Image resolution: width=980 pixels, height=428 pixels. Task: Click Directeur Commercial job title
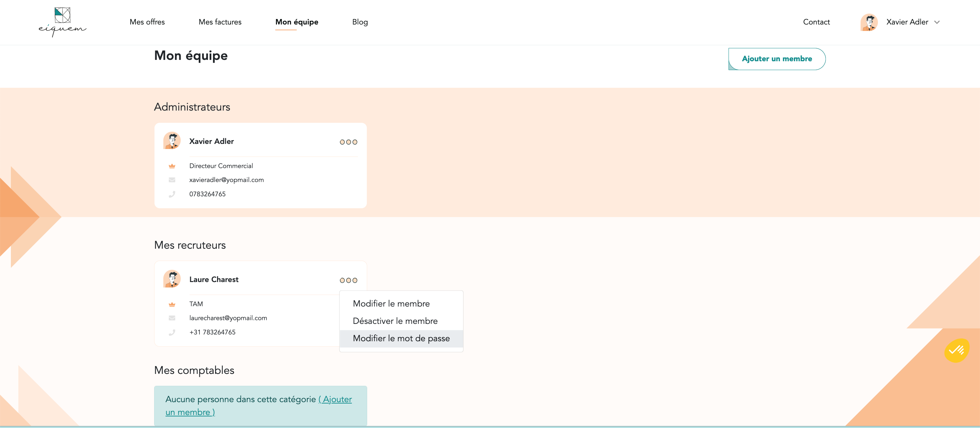click(x=221, y=166)
